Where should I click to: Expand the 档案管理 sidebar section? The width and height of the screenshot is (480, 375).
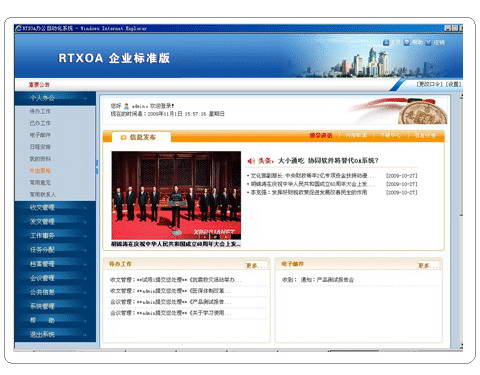pos(55,264)
